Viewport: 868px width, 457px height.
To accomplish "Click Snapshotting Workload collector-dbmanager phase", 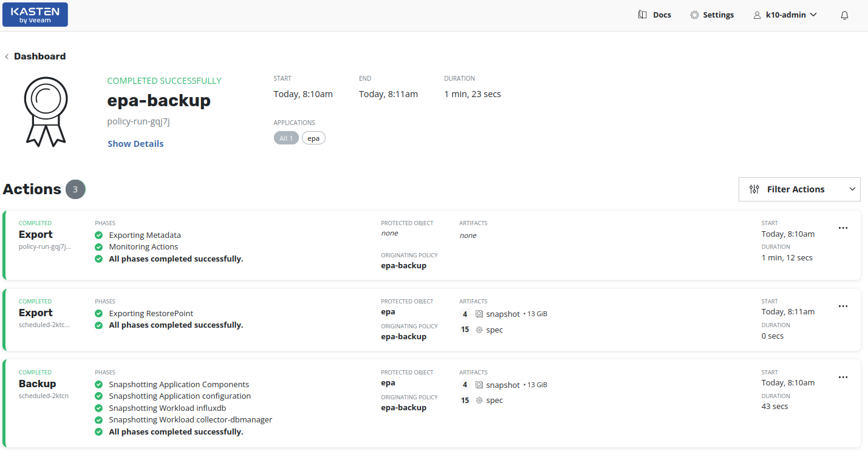I will click(191, 420).
